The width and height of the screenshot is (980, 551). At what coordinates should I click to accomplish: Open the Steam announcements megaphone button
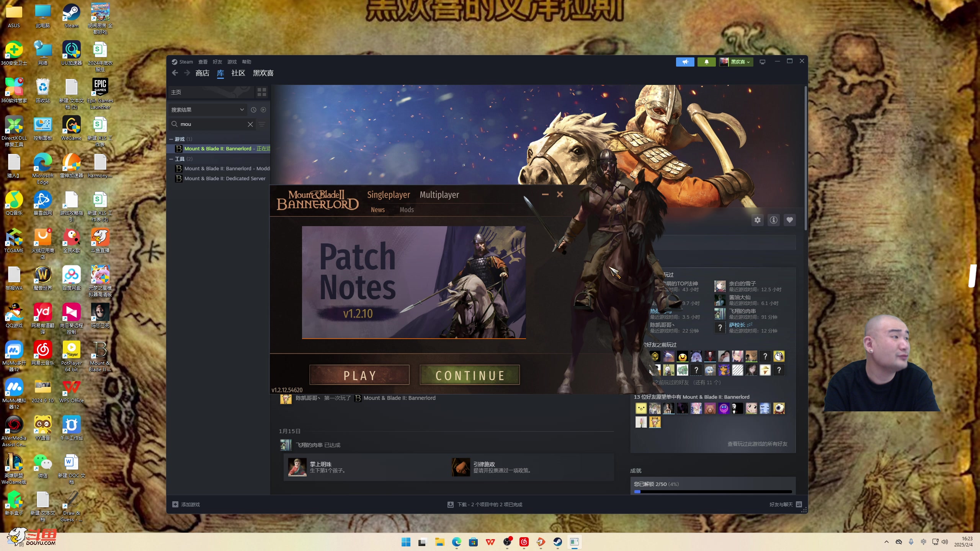pos(685,62)
